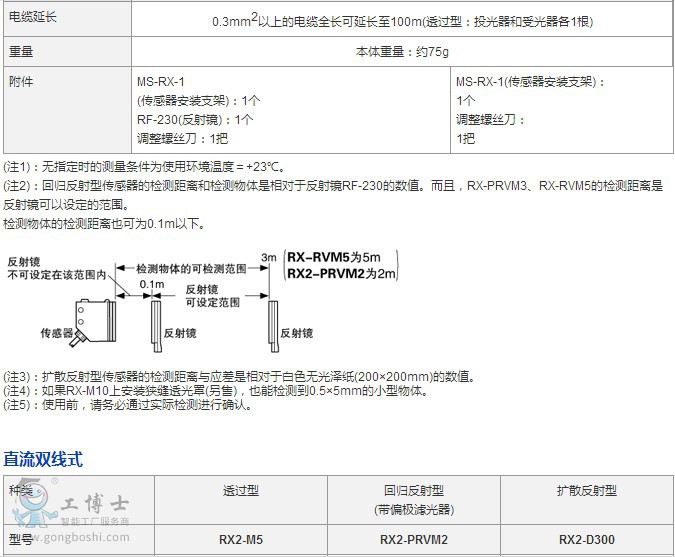Click the RX-RVM5为5m diagram label
The image size is (675, 557).
coord(334,257)
